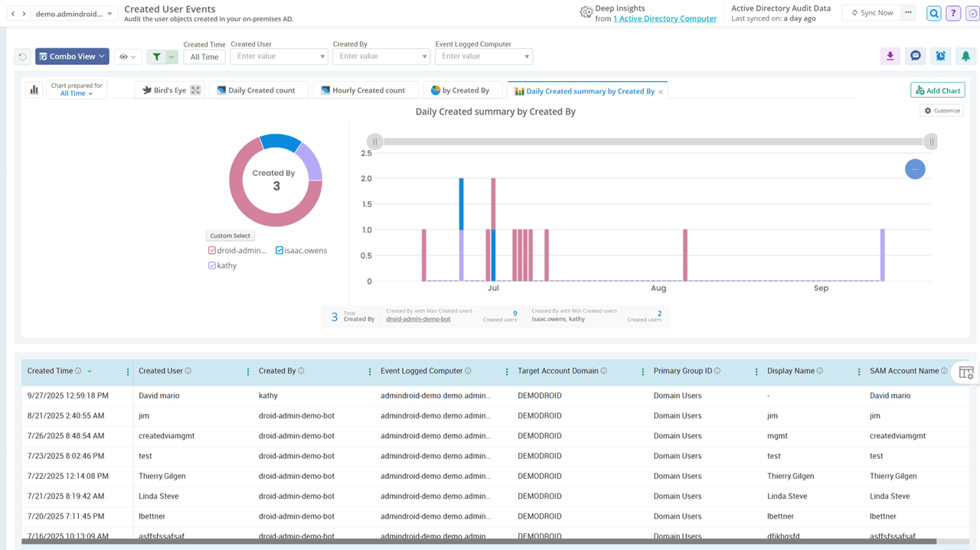Open the 1 Active Directory Computer link
This screenshot has width=980, height=550.
click(x=665, y=18)
